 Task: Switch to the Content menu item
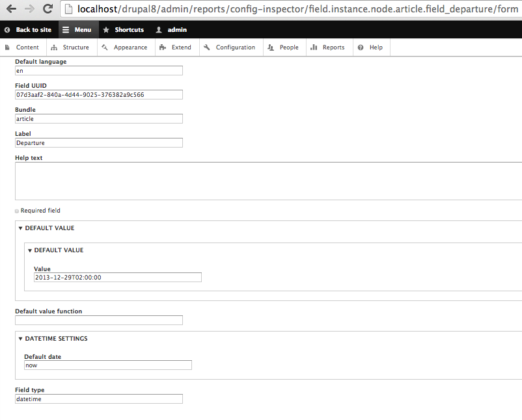(27, 47)
